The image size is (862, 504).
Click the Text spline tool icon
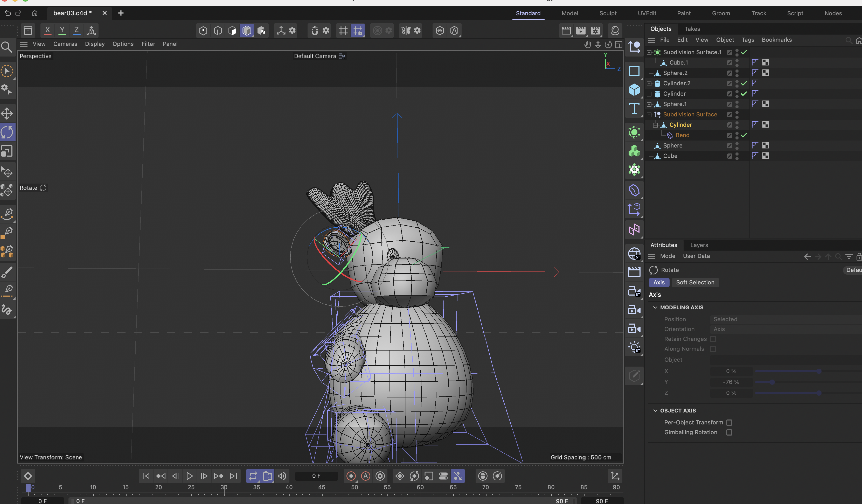click(634, 109)
